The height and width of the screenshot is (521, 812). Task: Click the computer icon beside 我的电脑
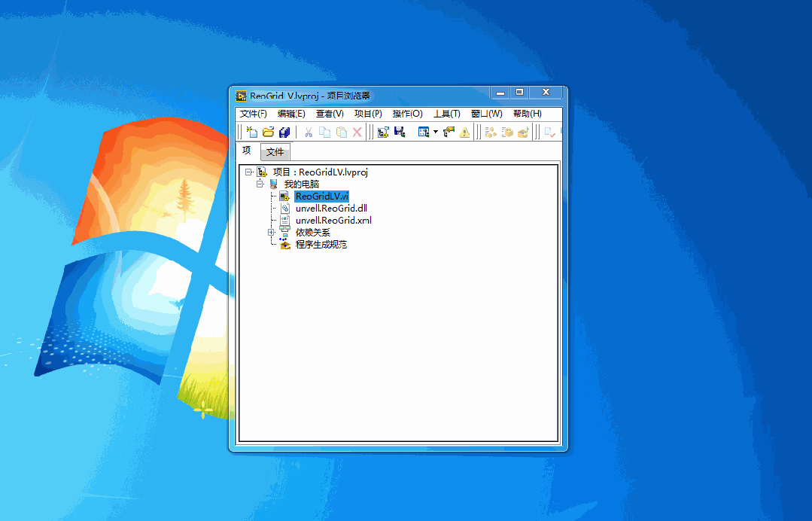[x=273, y=184]
